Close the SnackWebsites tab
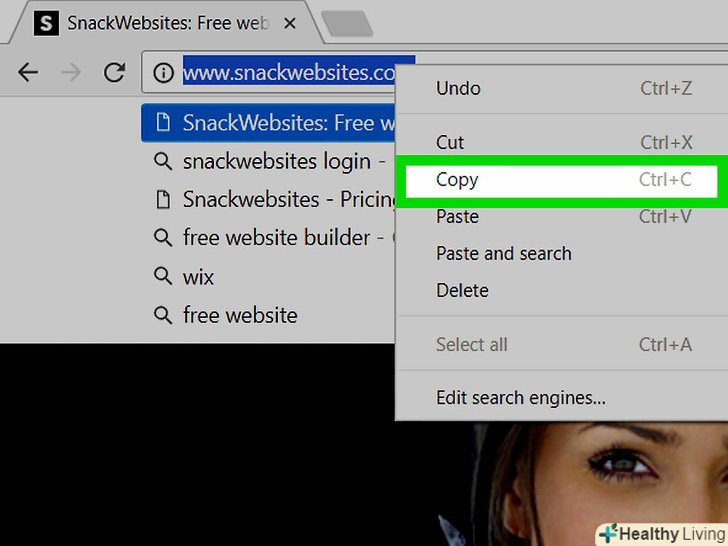This screenshot has height=546, width=728. (x=290, y=23)
